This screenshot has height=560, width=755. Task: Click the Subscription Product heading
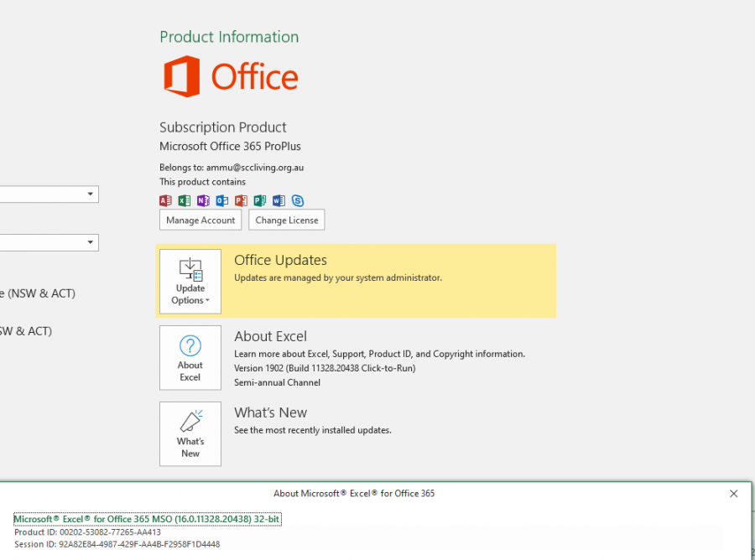223,127
